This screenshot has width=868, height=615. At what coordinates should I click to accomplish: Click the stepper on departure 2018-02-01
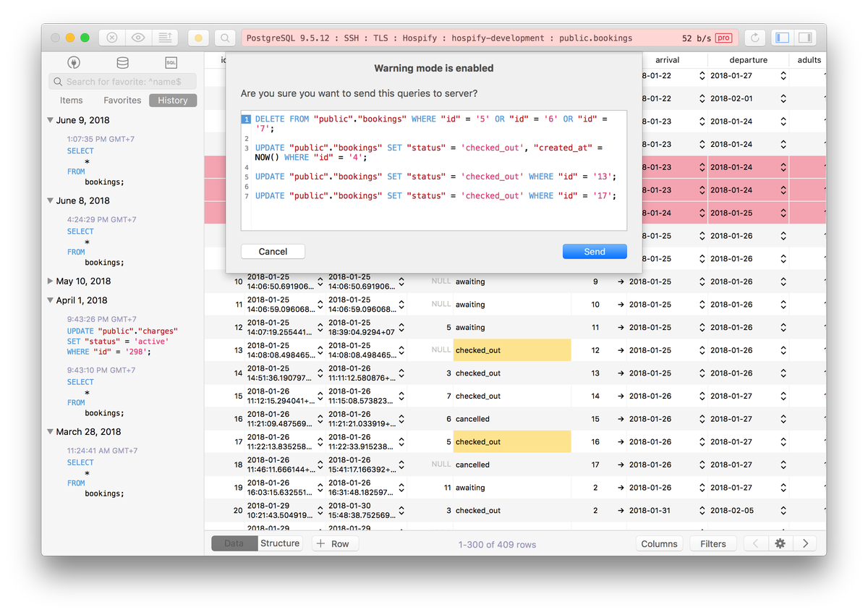pos(783,98)
